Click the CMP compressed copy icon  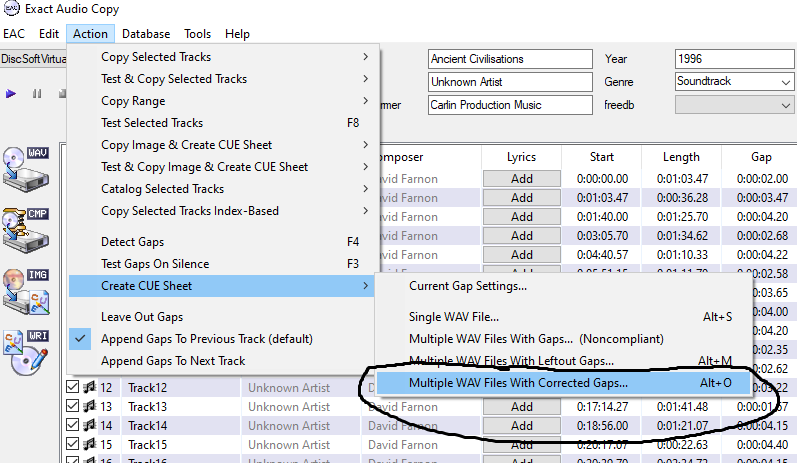coord(26,230)
